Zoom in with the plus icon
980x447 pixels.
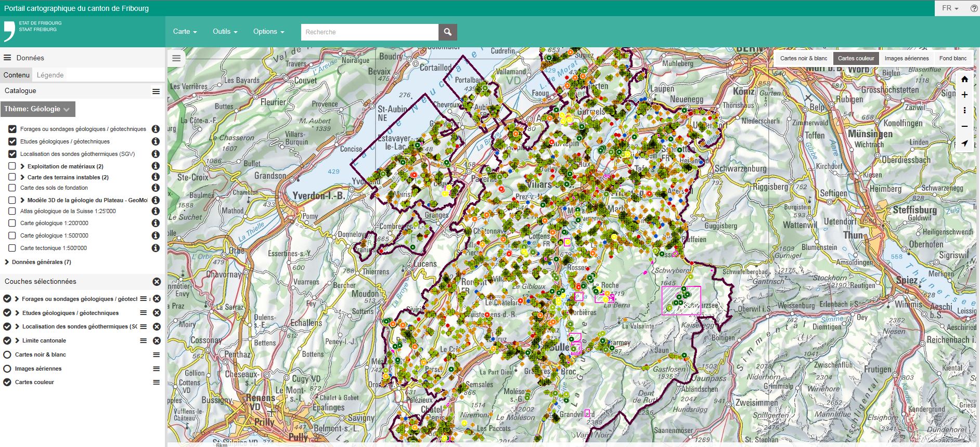(x=964, y=95)
